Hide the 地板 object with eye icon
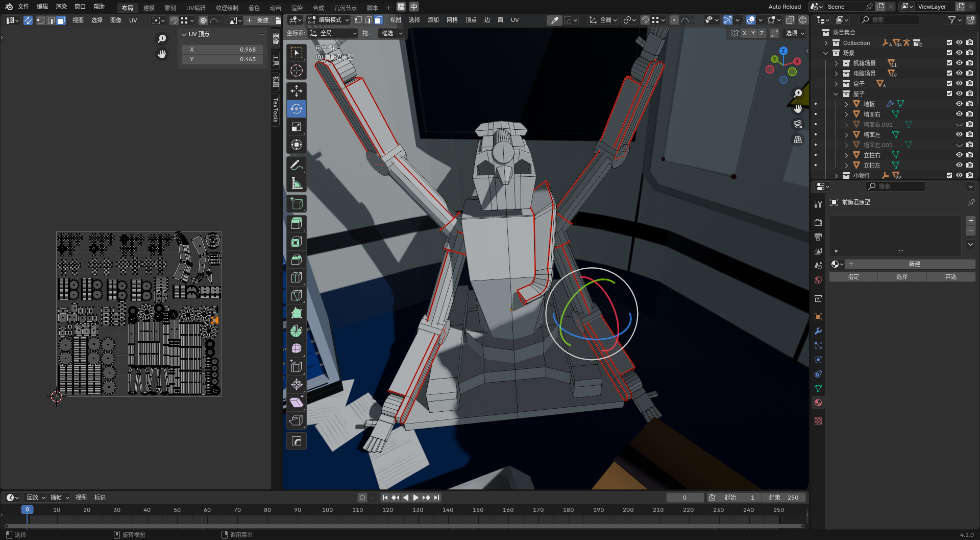 click(x=959, y=104)
